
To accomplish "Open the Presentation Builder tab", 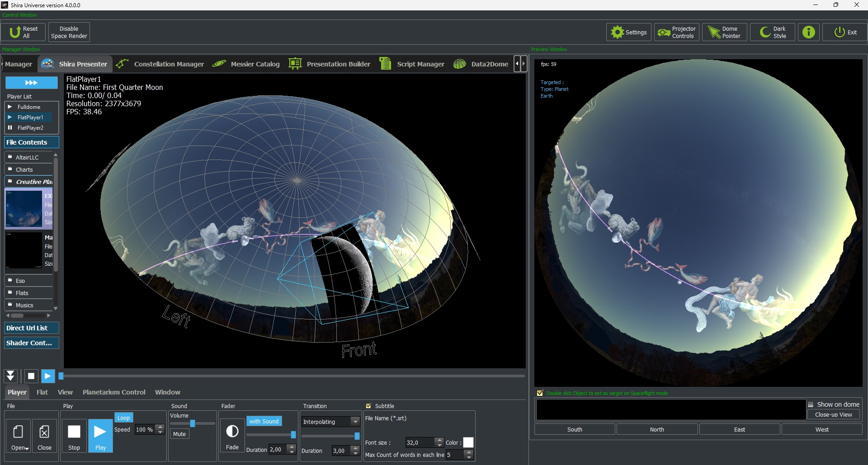I will coord(330,64).
